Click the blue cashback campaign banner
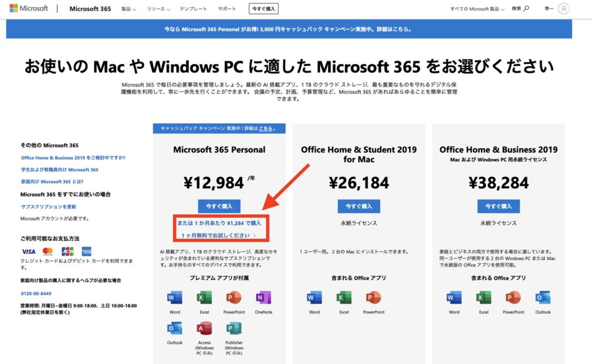The width and height of the screenshot is (592, 364). pos(289,29)
